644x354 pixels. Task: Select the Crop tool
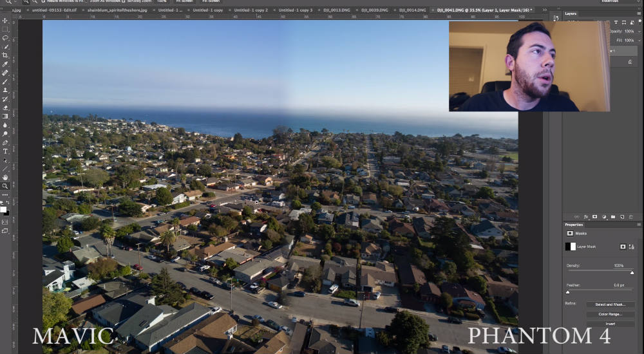coord(5,55)
